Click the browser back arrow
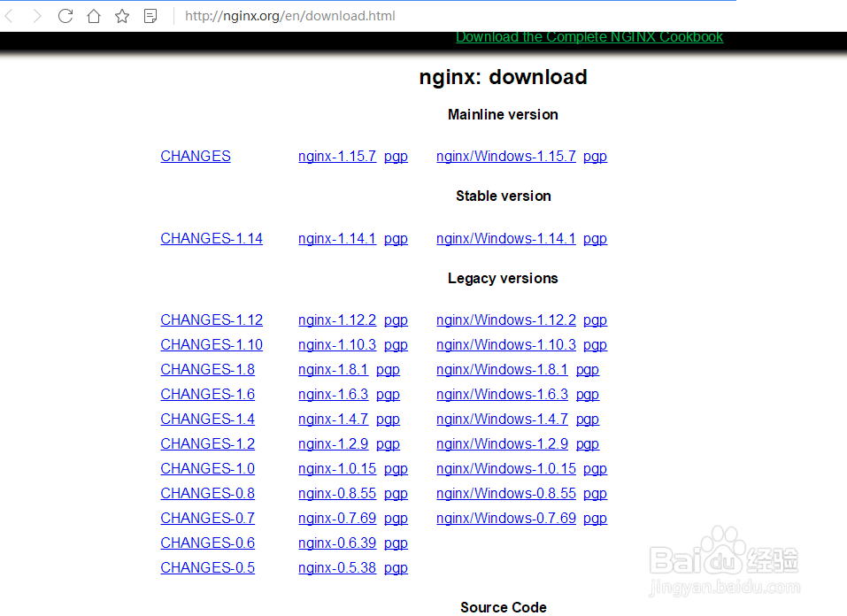Screen dimensions: 847x616 pyautogui.click(x=9, y=16)
